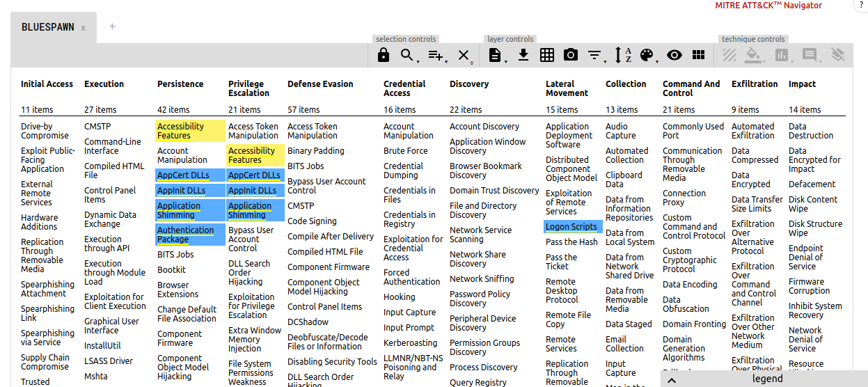Click the camera render-to-SVG icon

(x=571, y=56)
